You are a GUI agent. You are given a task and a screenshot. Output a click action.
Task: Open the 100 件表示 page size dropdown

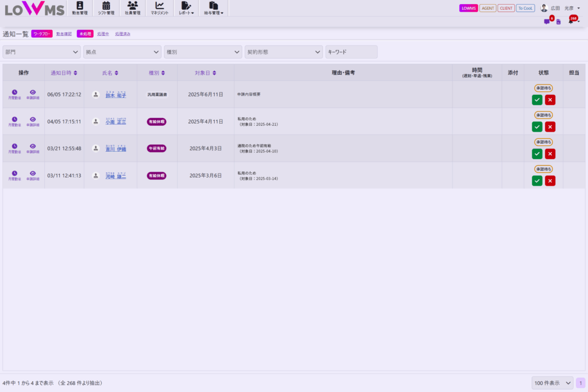(552, 383)
